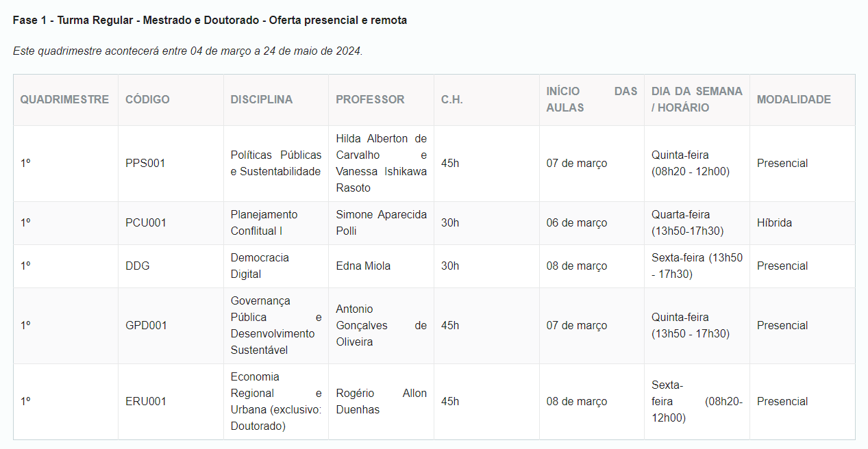Select the PCU001 code cell
The height and width of the screenshot is (449, 868).
pos(145,223)
